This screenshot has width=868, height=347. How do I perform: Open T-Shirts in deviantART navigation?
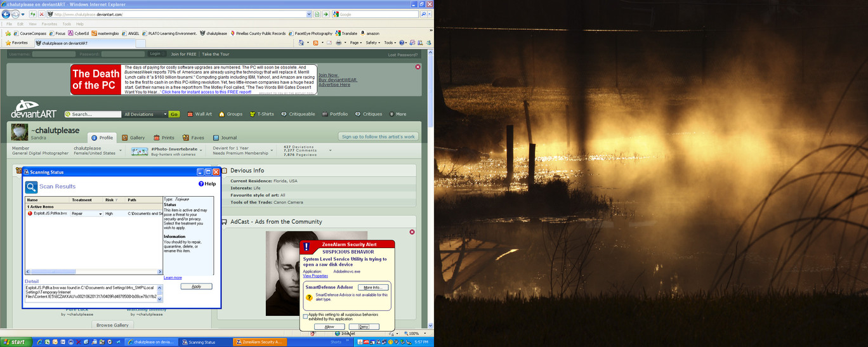[x=261, y=114]
